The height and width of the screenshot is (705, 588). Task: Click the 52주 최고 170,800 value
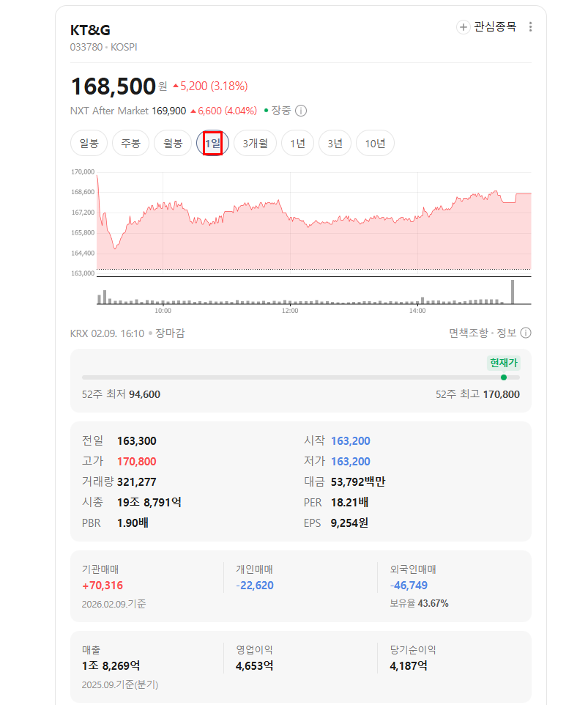pyautogui.click(x=502, y=394)
